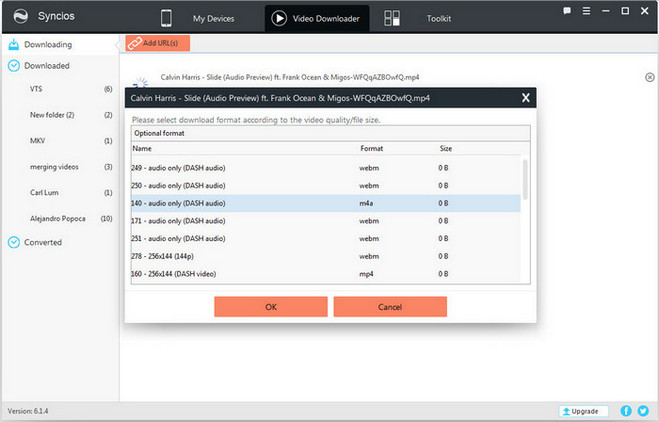Select the 251 audio only webm format
The height and width of the screenshot is (422, 659).
[326, 238]
